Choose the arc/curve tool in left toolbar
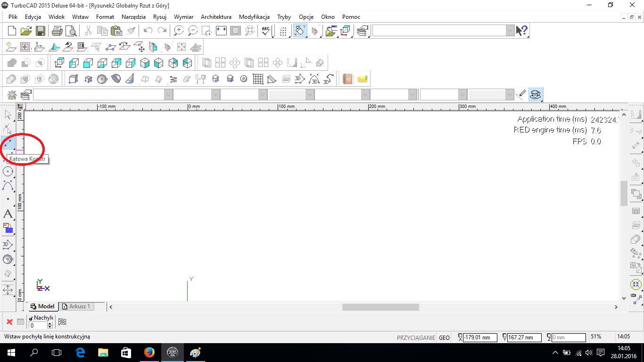 click(x=8, y=185)
